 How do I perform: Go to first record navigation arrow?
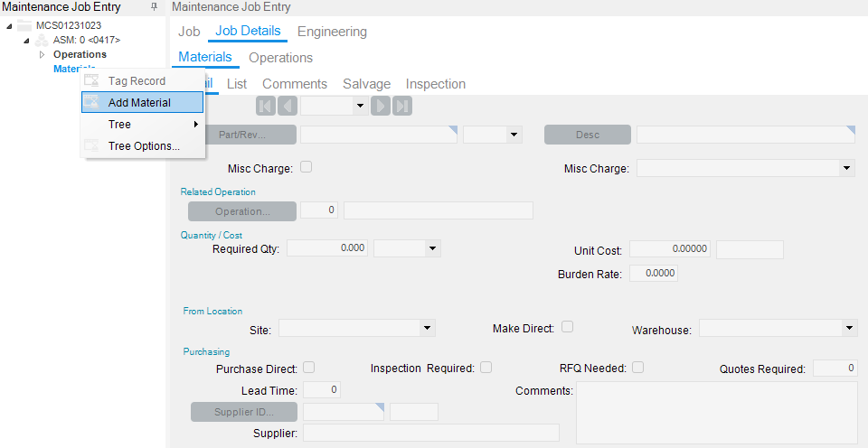[x=266, y=106]
